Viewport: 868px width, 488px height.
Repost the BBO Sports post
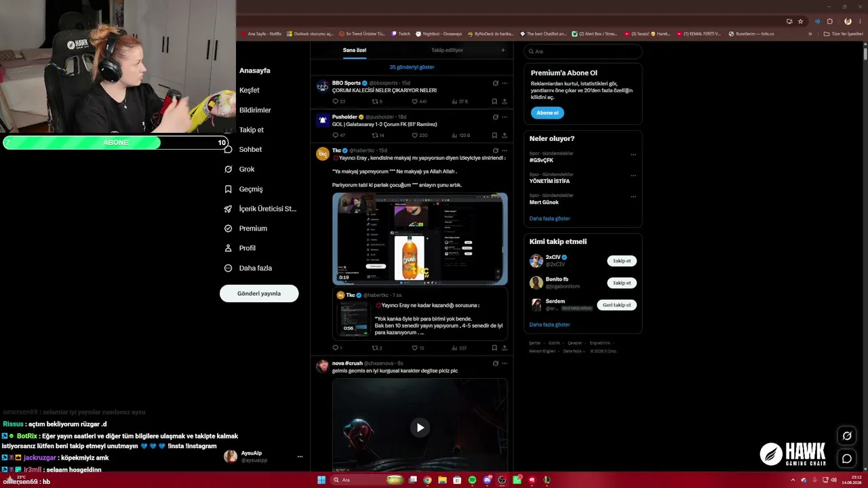[x=374, y=102]
